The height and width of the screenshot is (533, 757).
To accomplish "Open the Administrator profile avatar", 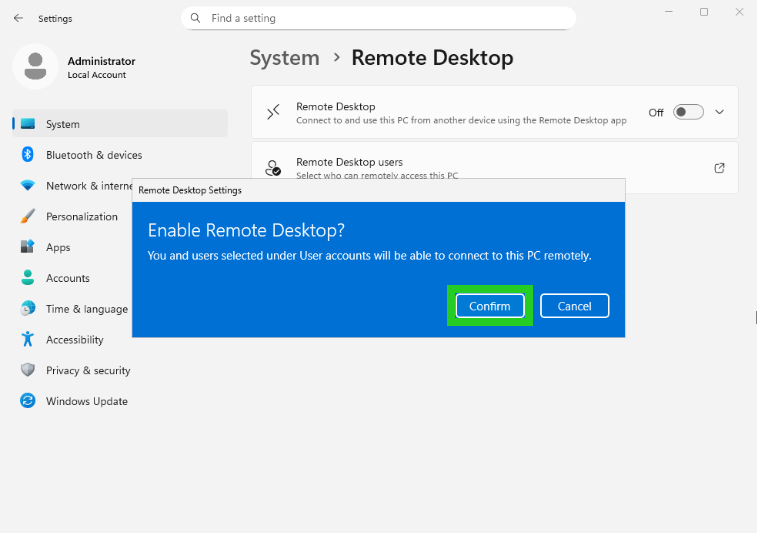I will pyautogui.click(x=35, y=67).
